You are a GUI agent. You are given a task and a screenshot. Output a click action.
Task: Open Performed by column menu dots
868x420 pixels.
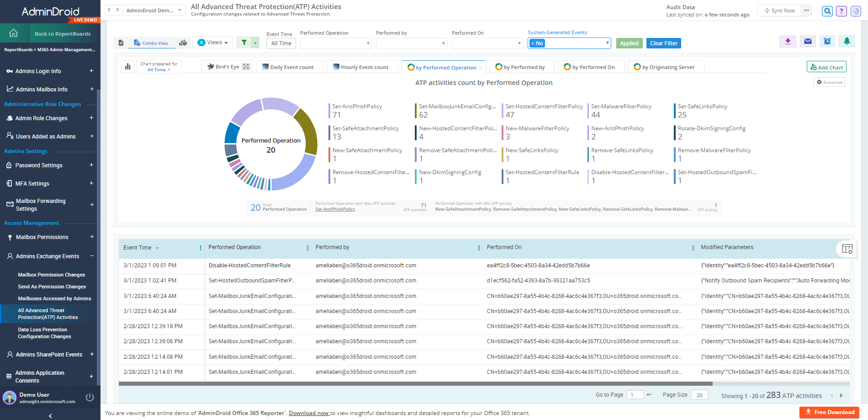point(479,248)
